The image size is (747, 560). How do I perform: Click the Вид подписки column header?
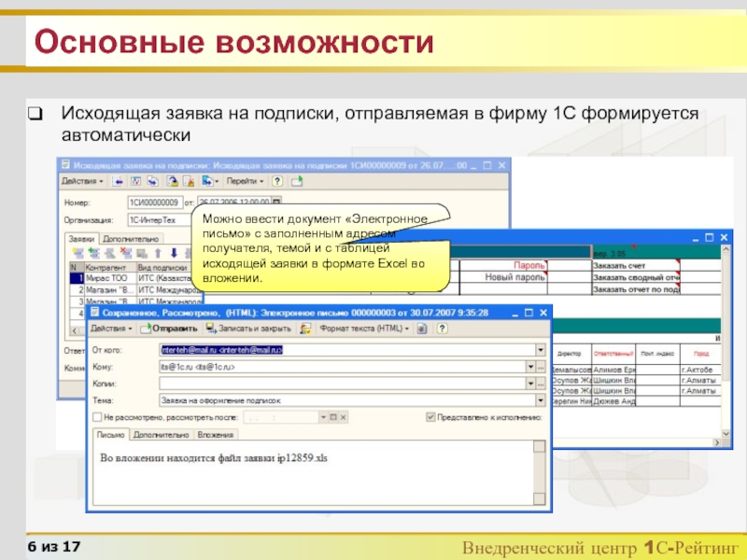click(x=165, y=268)
